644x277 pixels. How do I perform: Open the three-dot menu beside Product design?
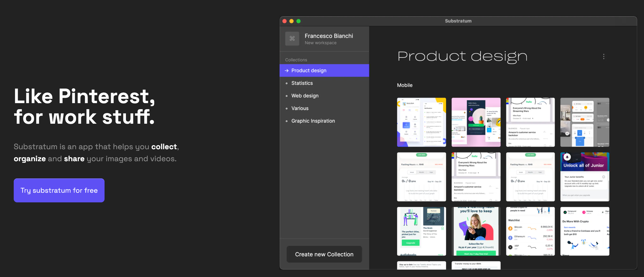(x=603, y=56)
